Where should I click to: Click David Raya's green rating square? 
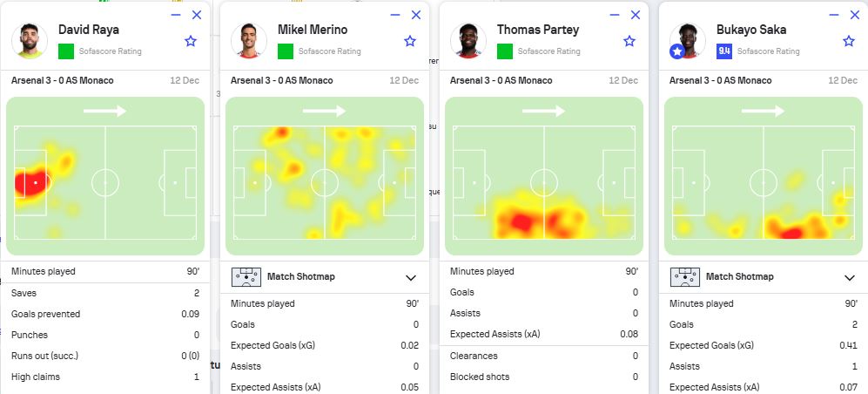[x=66, y=51]
